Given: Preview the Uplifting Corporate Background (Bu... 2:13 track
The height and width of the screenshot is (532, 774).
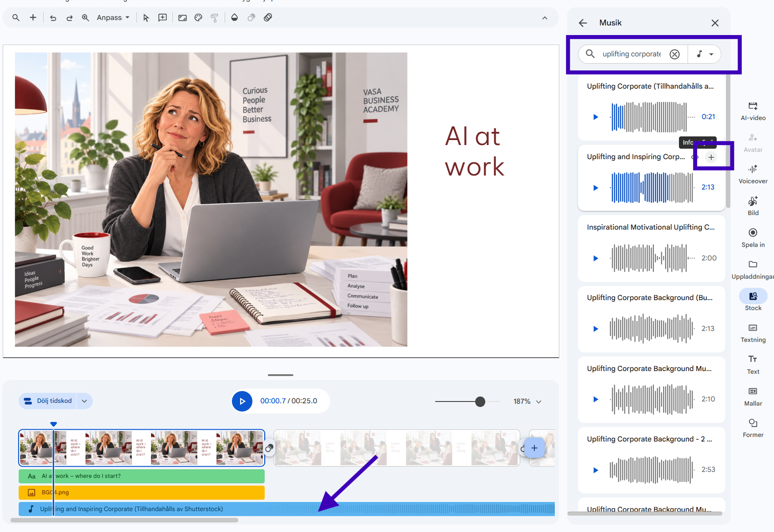Looking at the screenshot, I should pos(596,329).
